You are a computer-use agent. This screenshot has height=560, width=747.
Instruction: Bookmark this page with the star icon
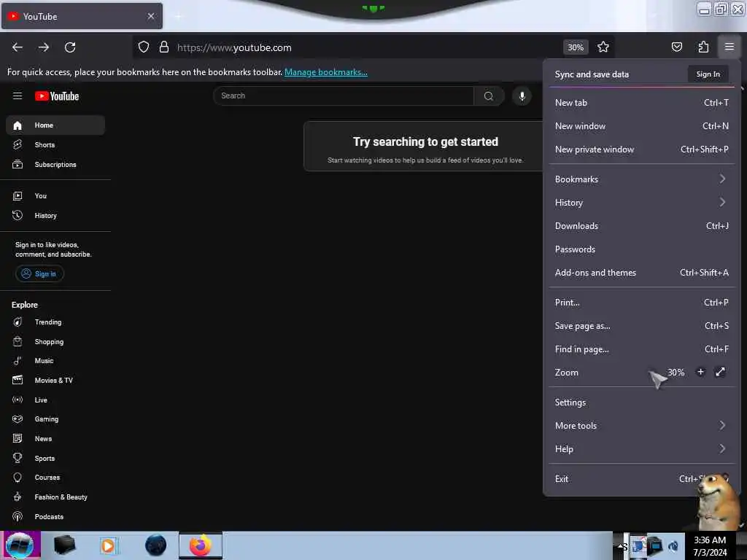click(603, 47)
